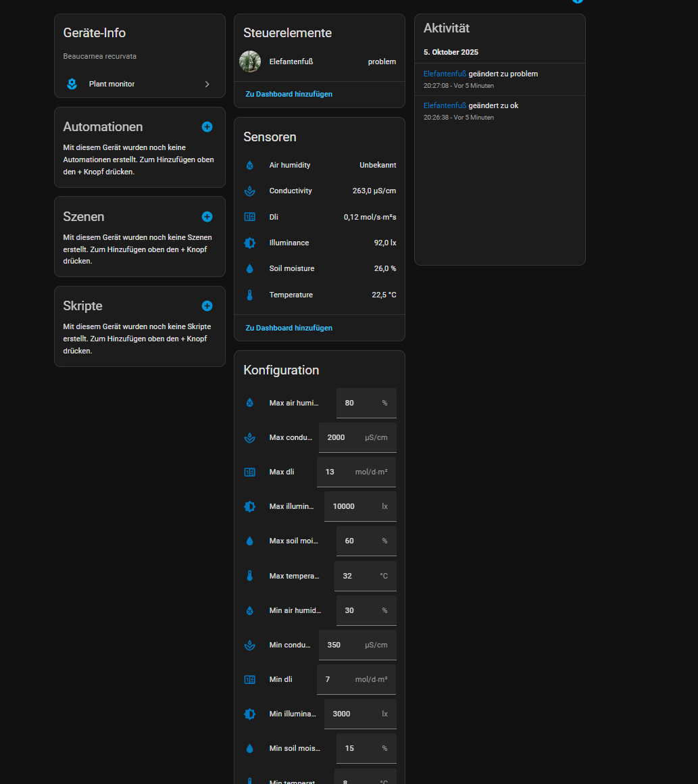Open the Plant monitor chevron arrow
This screenshot has height=784, width=698.
[207, 84]
